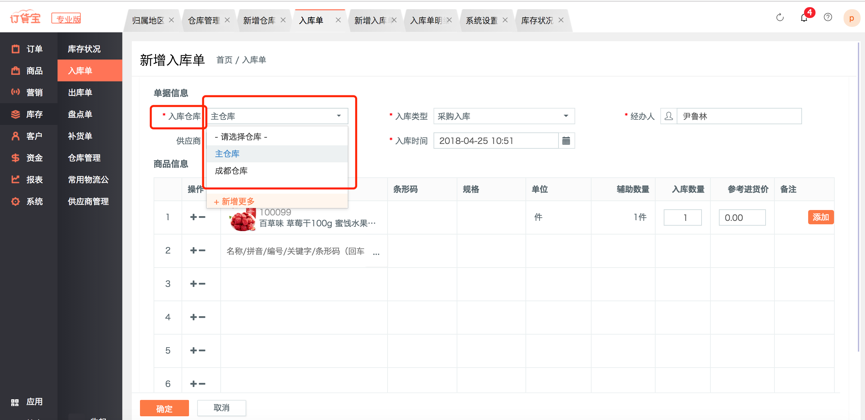Close the 入库单 tab

[339, 20]
